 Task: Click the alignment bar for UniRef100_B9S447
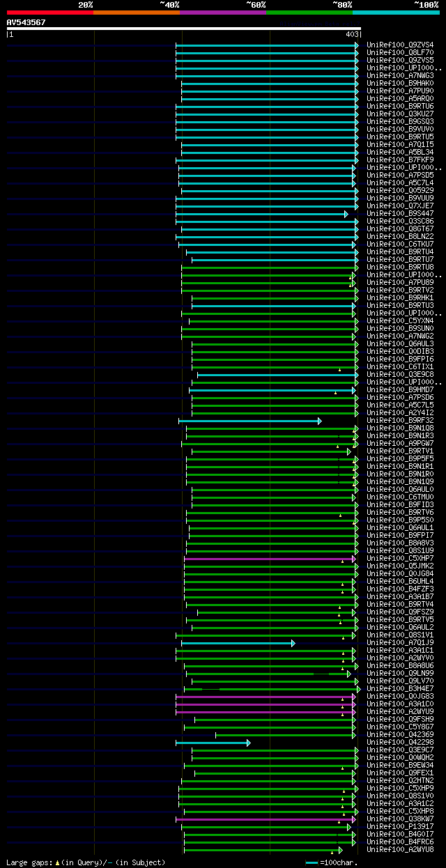tap(261, 214)
